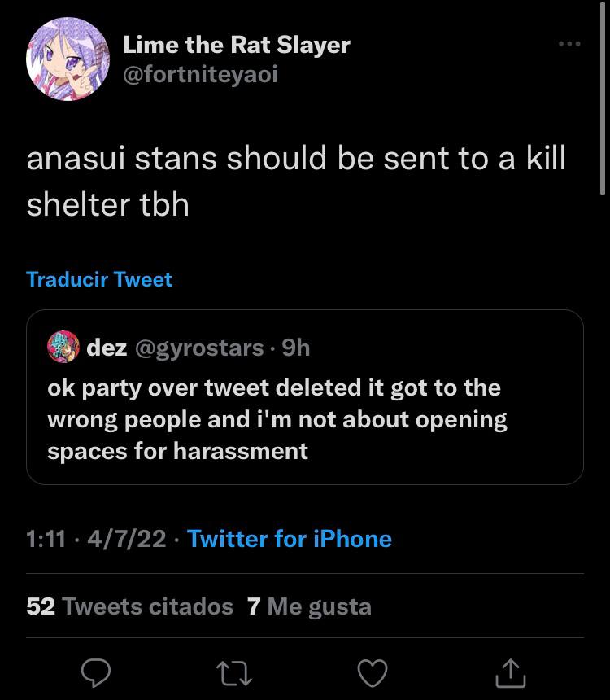The width and height of the screenshot is (610, 700).
Task: Click the @fortniteyaoi handle
Action: (x=200, y=75)
